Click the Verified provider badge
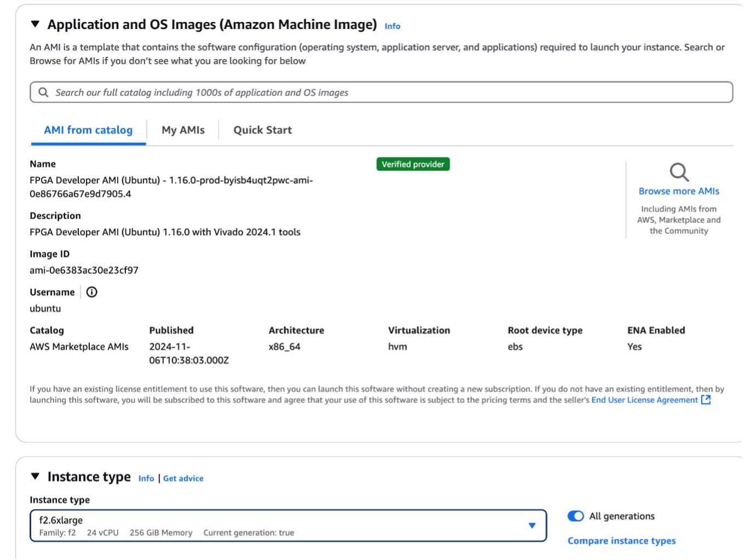The image size is (744, 560). click(x=413, y=164)
